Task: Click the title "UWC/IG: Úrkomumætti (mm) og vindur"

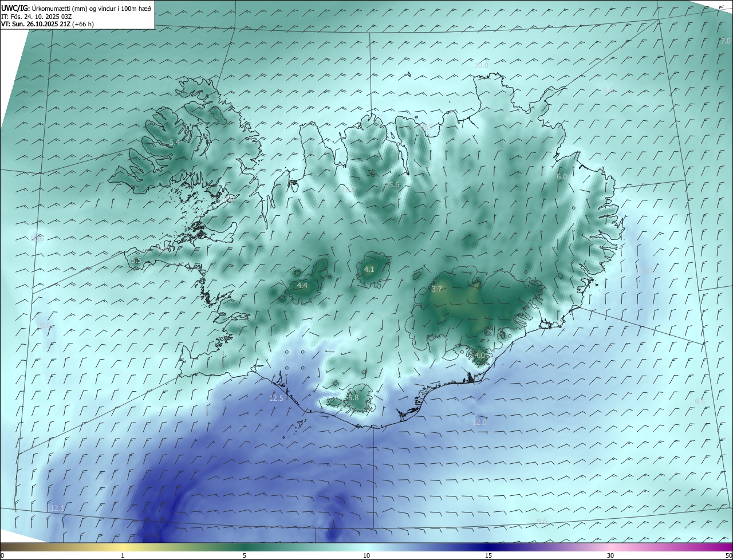Action: pyautogui.click(x=76, y=8)
